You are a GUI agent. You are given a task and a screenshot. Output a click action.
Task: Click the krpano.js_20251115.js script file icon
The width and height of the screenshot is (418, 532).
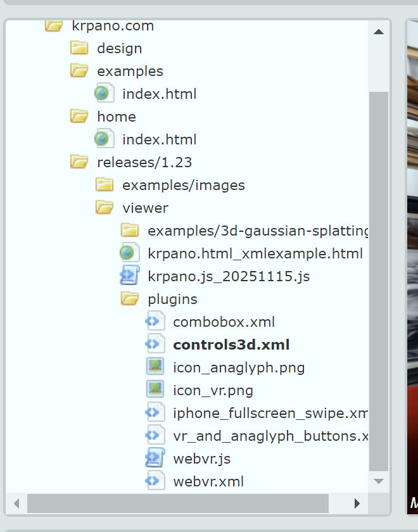(130, 276)
